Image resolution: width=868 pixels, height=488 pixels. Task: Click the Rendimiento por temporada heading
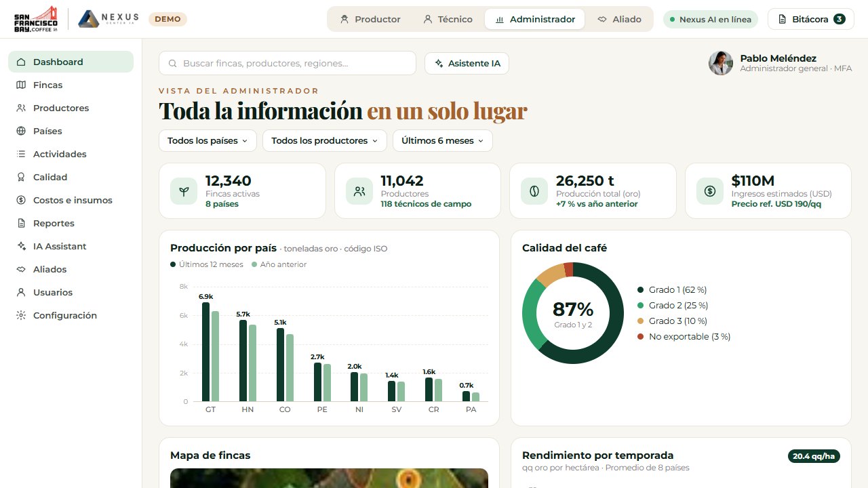(598, 455)
